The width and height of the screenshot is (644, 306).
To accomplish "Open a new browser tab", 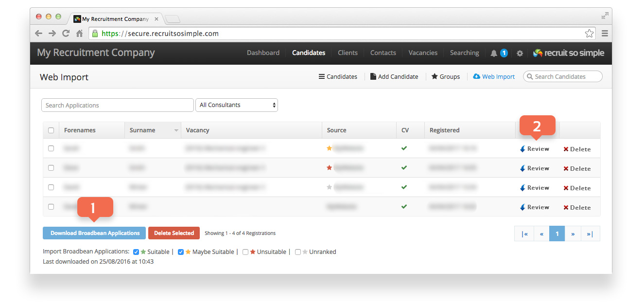I will [x=173, y=19].
